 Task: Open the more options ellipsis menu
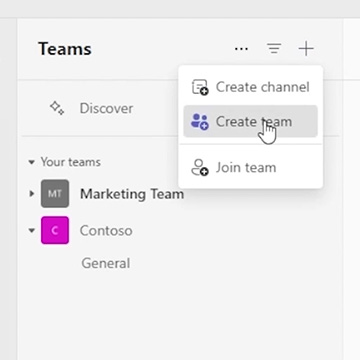(241, 49)
